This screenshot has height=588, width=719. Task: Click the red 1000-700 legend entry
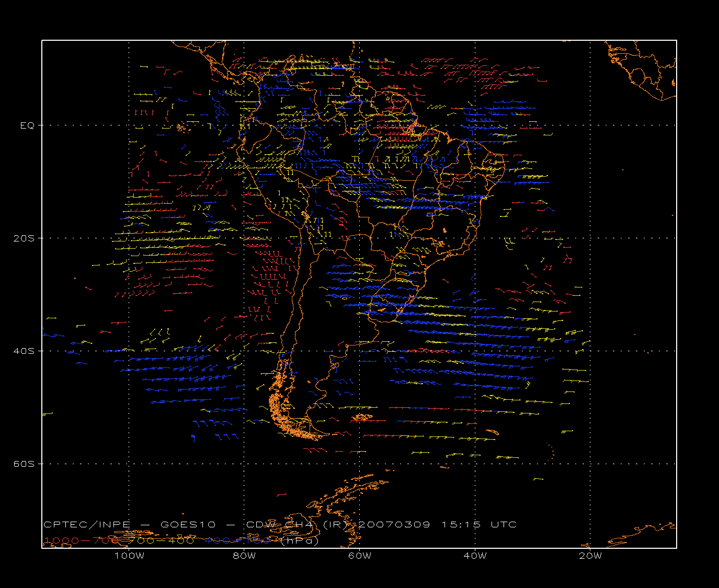coord(82,540)
